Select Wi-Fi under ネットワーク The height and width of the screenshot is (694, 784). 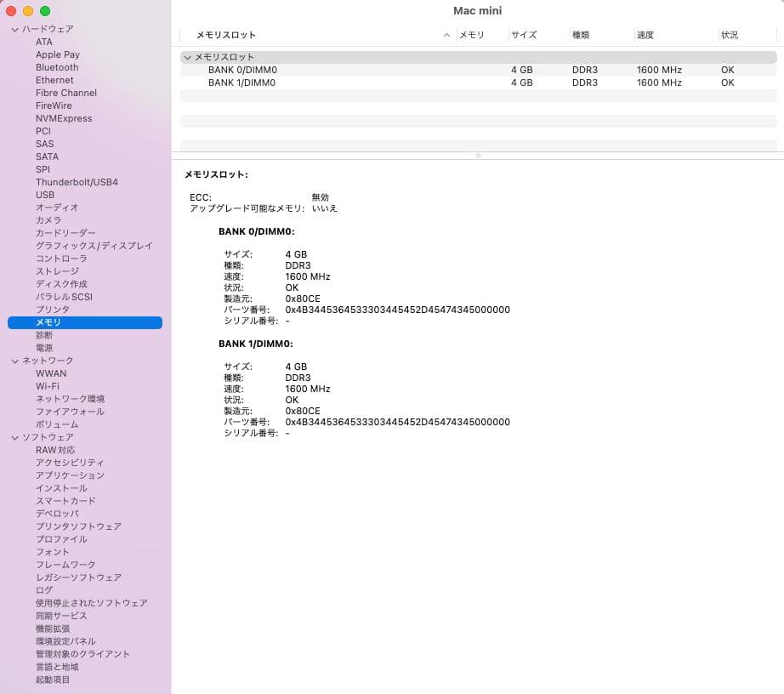(x=50, y=386)
